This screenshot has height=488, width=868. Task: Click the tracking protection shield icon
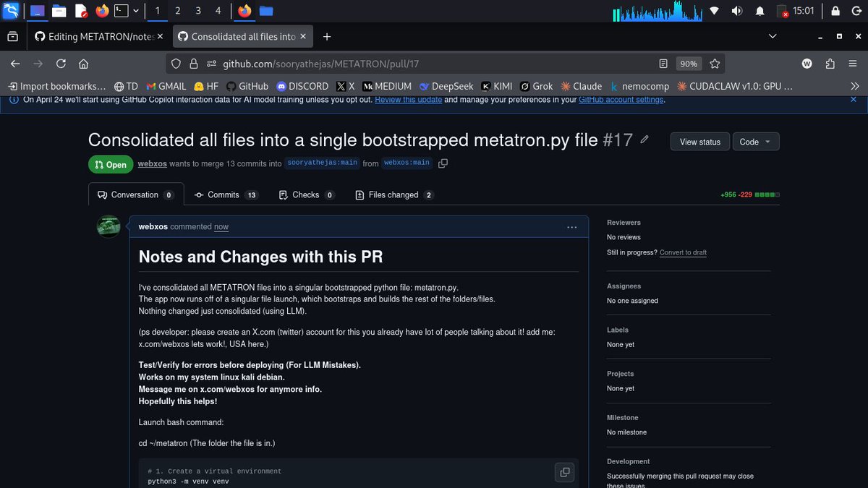pyautogui.click(x=176, y=64)
